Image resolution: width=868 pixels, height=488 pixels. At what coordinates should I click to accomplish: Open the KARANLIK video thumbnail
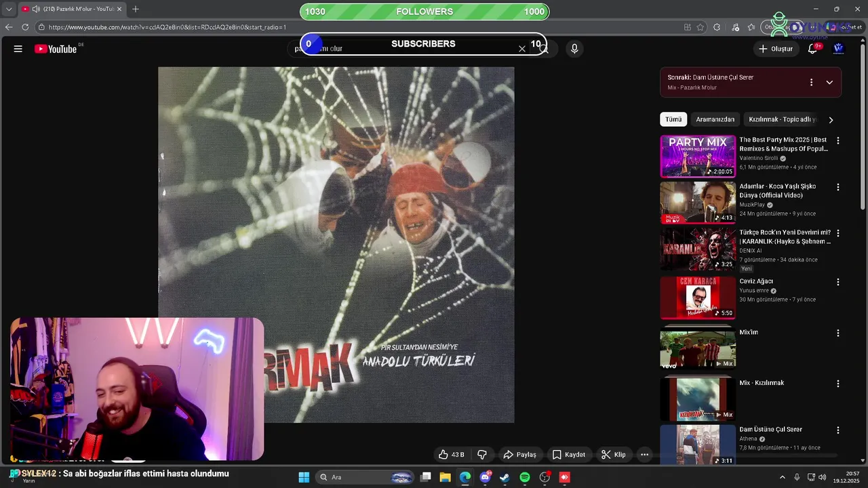click(698, 249)
